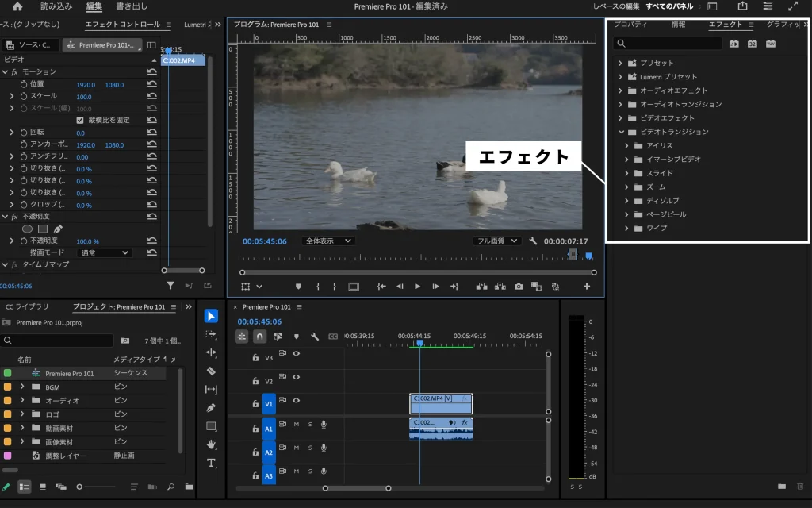Click the wrench icon in the timeline panel
812x508 pixels.
[x=314, y=336]
